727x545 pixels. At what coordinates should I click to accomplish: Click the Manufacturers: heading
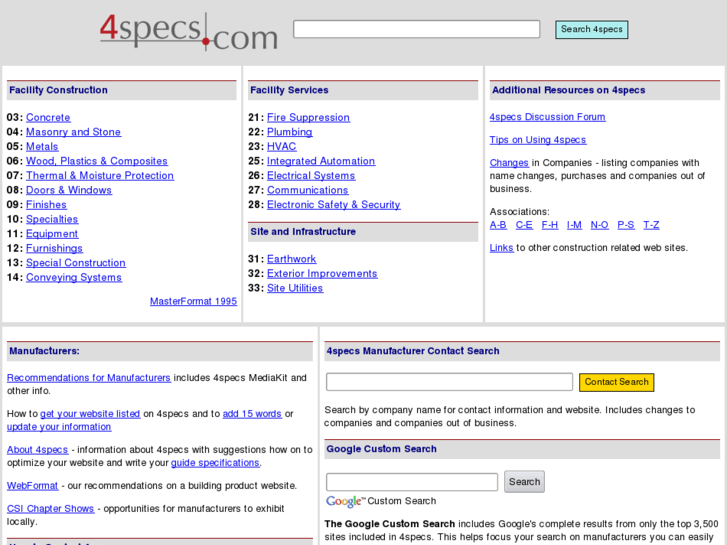pyautogui.click(x=45, y=351)
